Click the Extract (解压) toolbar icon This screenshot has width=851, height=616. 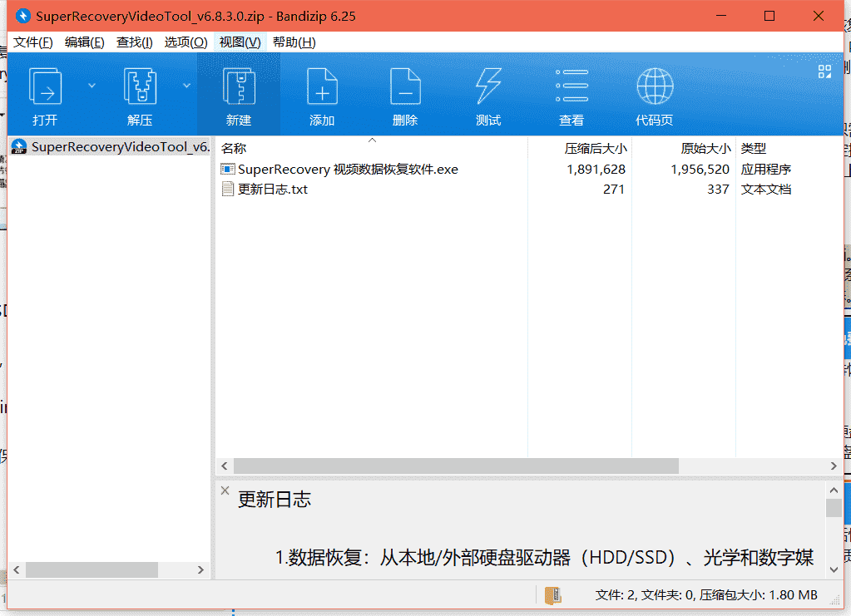140,86
